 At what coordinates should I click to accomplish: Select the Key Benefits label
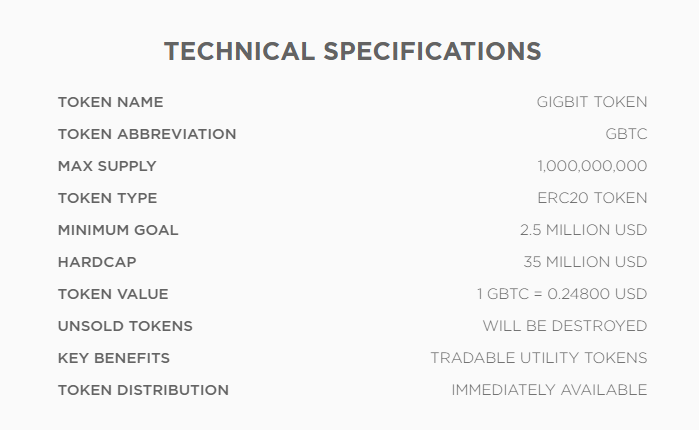(114, 359)
